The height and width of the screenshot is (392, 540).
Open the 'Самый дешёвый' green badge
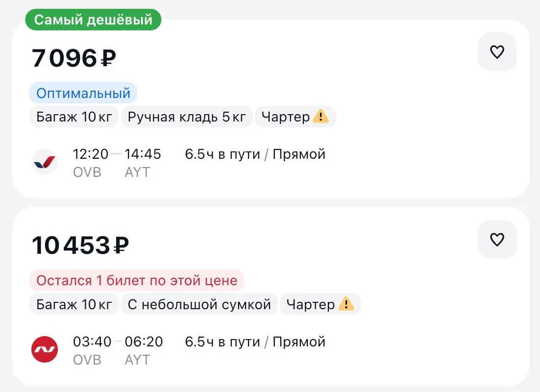[x=93, y=20]
